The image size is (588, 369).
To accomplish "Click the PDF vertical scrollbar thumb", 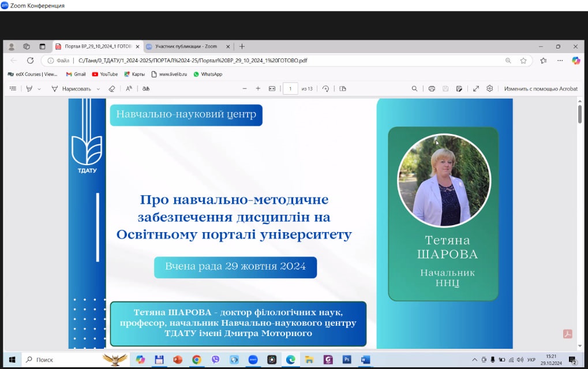I will 579,114.
